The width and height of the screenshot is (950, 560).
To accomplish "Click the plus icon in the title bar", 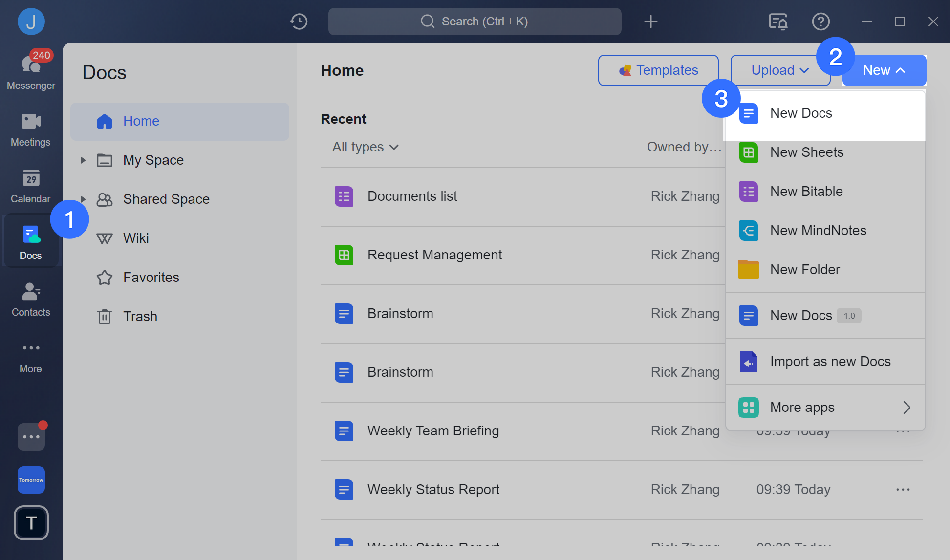I will (650, 21).
